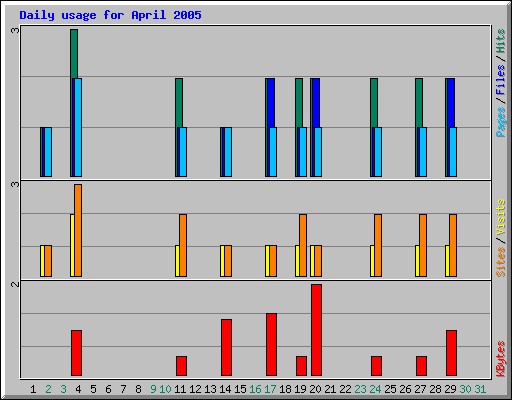Click day label 11 on the axis
512x400 pixels.
[180, 389]
